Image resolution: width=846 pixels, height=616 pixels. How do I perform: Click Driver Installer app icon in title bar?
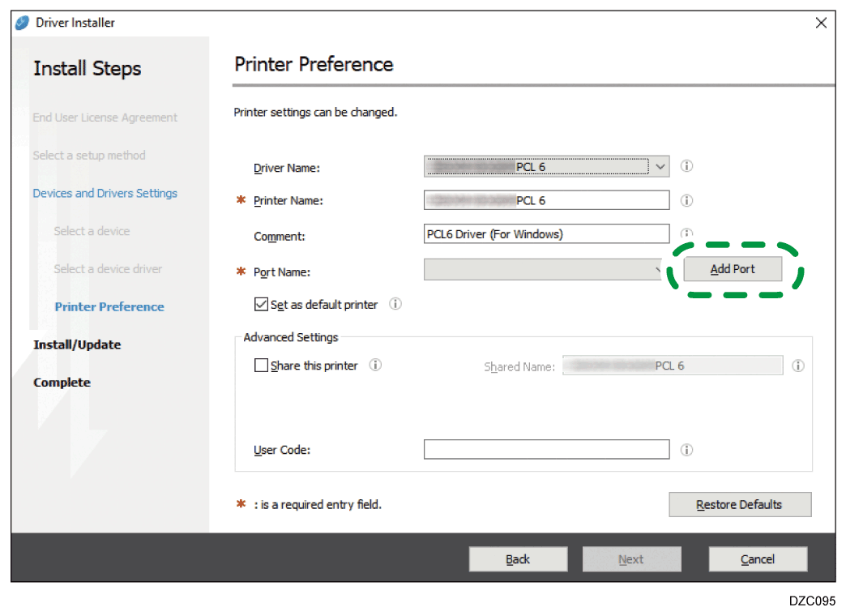tap(23, 23)
